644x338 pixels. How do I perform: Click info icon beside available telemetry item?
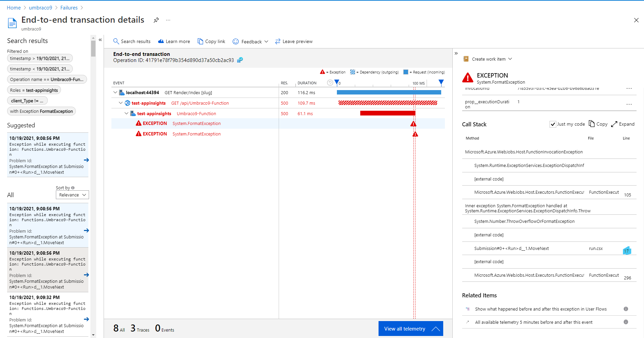(x=626, y=322)
